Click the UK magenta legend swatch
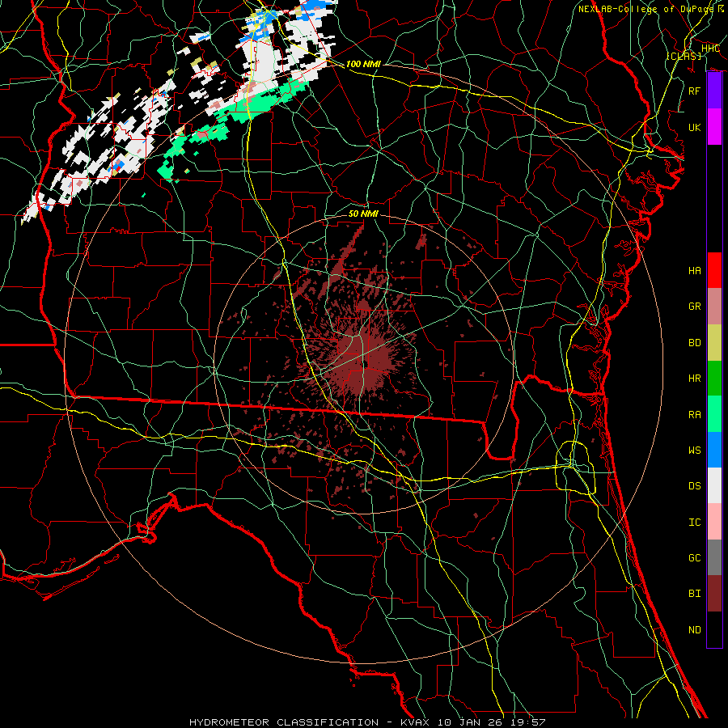 point(714,127)
